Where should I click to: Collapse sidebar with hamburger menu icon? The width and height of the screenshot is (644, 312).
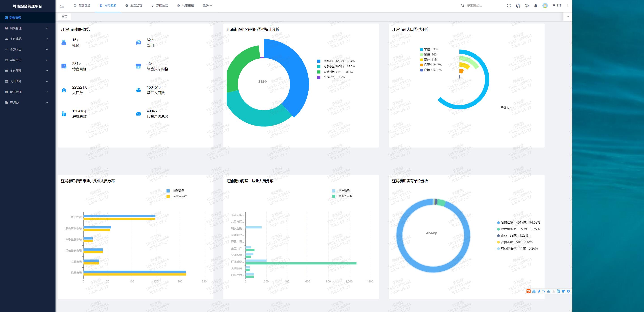62,6
